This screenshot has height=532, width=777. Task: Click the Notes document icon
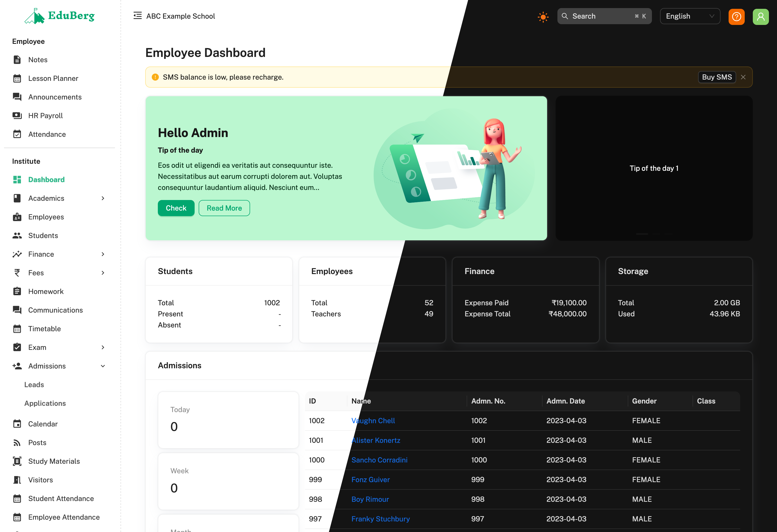pos(17,60)
